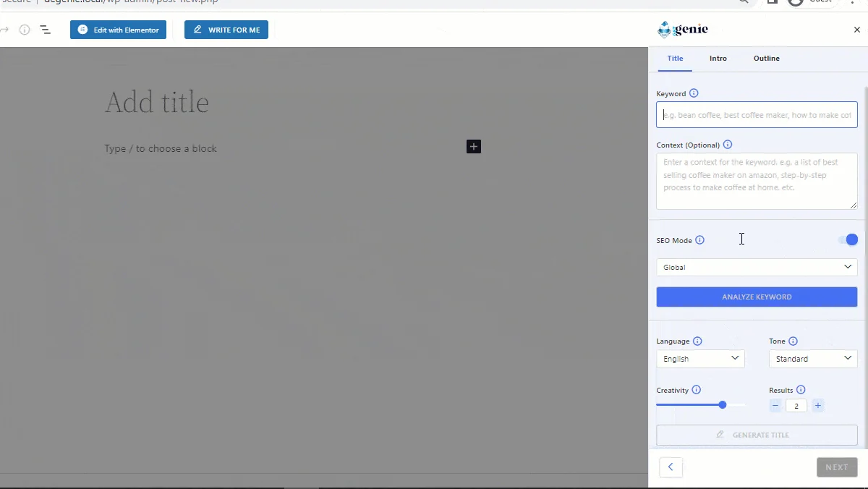This screenshot has height=489, width=868.
Task: Open the Language dropdown set to English
Action: tap(700, 359)
